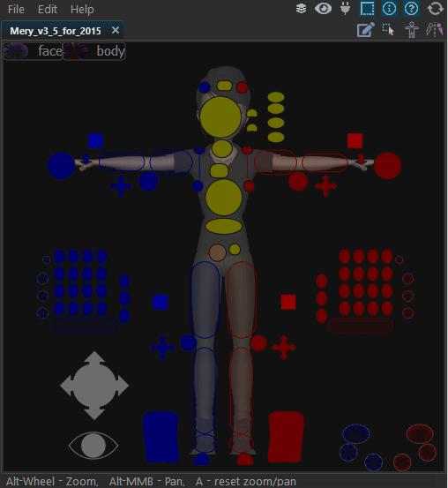Select the yellow hip oval control
Screen dimensions: 448x488
(x=224, y=226)
